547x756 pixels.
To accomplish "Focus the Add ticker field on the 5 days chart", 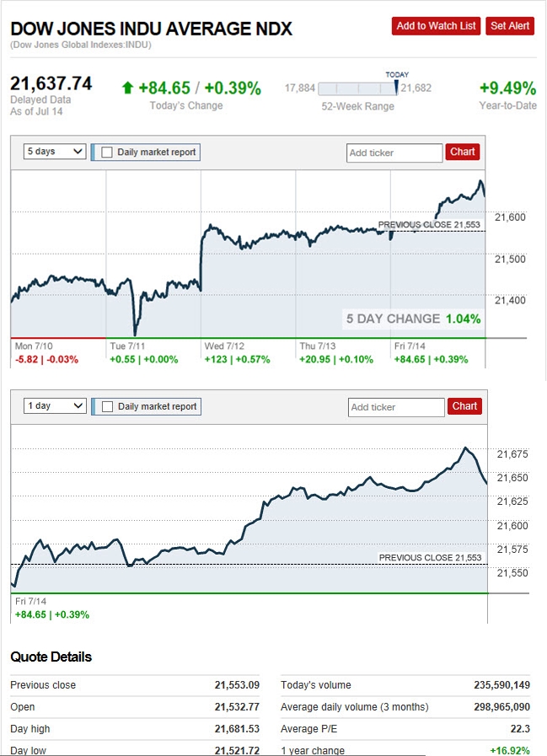I will tap(394, 153).
